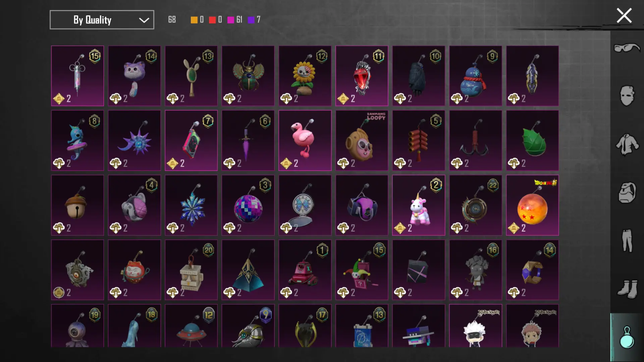Image resolution: width=644 pixels, height=362 pixels.
Task: Choose the Dragon Ball orange ornament
Action: 532,205
